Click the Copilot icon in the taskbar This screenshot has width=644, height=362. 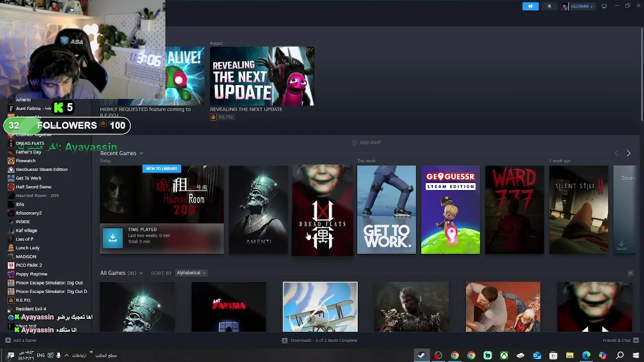click(603, 355)
